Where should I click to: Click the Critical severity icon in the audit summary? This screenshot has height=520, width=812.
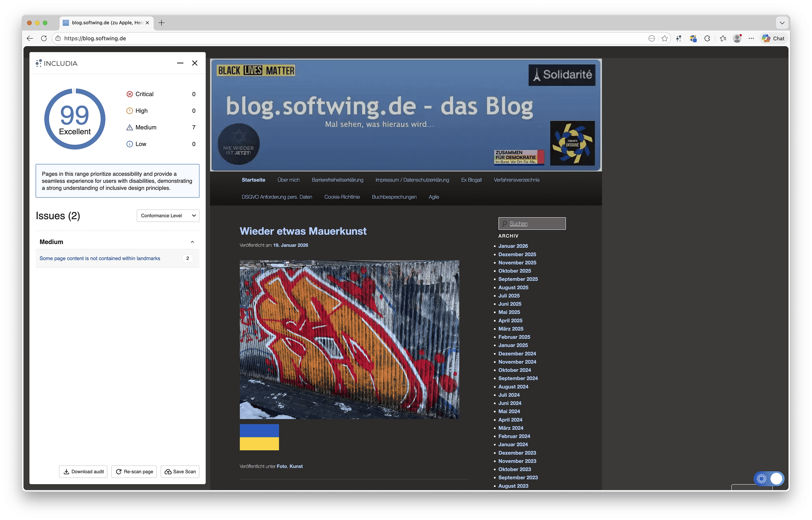pos(129,94)
